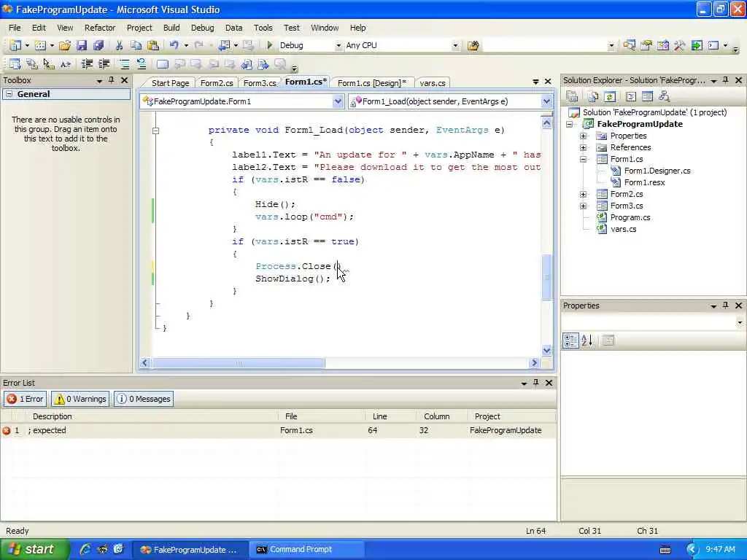This screenshot has width=747, height=560.
Task: Sort properties by category in the Properties panel
Action: [570, 340]
